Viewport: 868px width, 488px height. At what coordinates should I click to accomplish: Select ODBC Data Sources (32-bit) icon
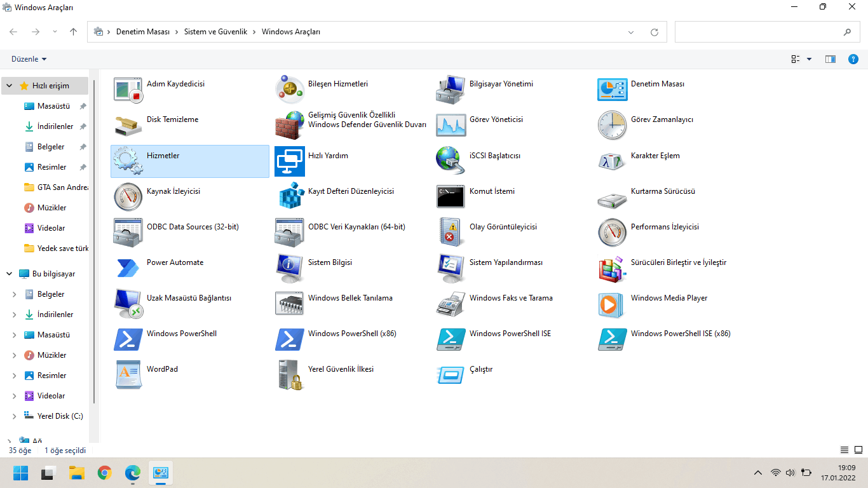click(128, 232)
